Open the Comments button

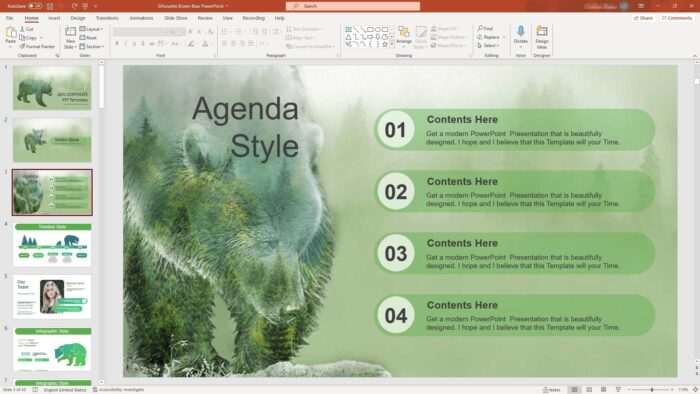coord(677,18)
